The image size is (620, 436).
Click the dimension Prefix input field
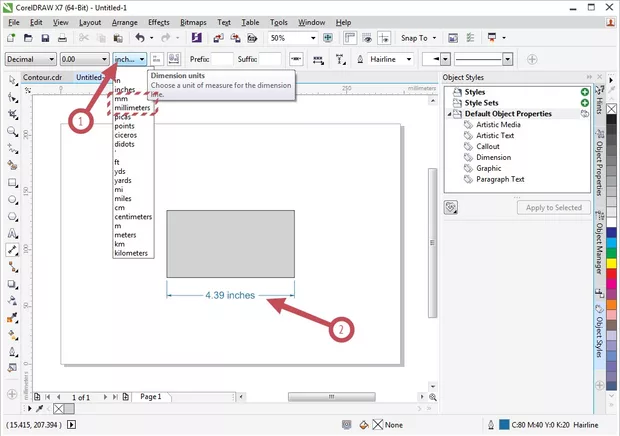coord(222,60)
